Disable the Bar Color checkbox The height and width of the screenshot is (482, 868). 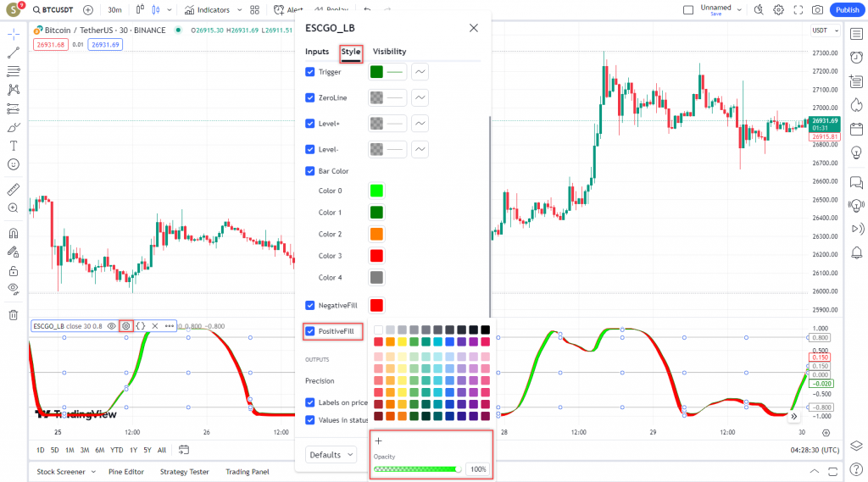(x=310, y=171)
